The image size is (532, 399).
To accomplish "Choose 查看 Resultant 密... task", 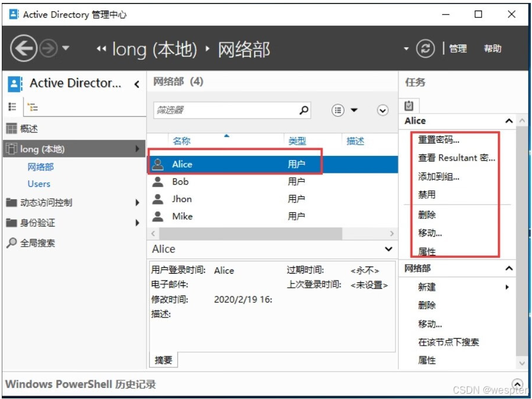I will pos(457,158).
